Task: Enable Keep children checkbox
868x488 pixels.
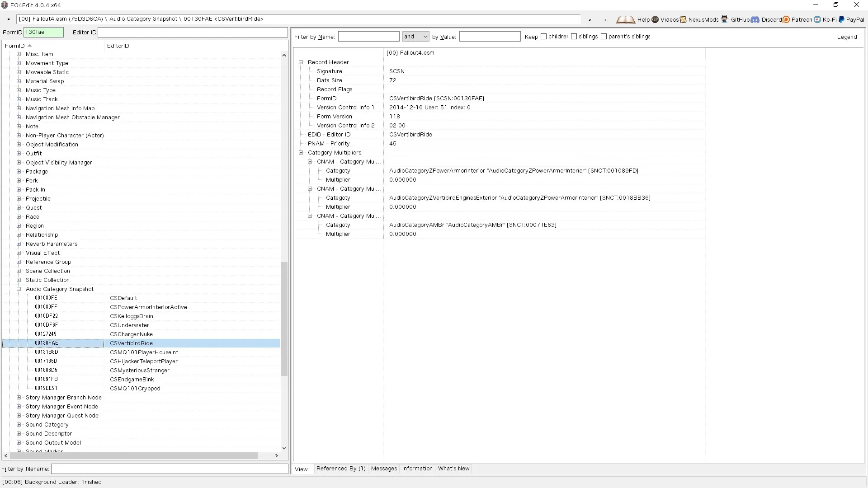Action: pyautogui.click(x=544, y=37)
